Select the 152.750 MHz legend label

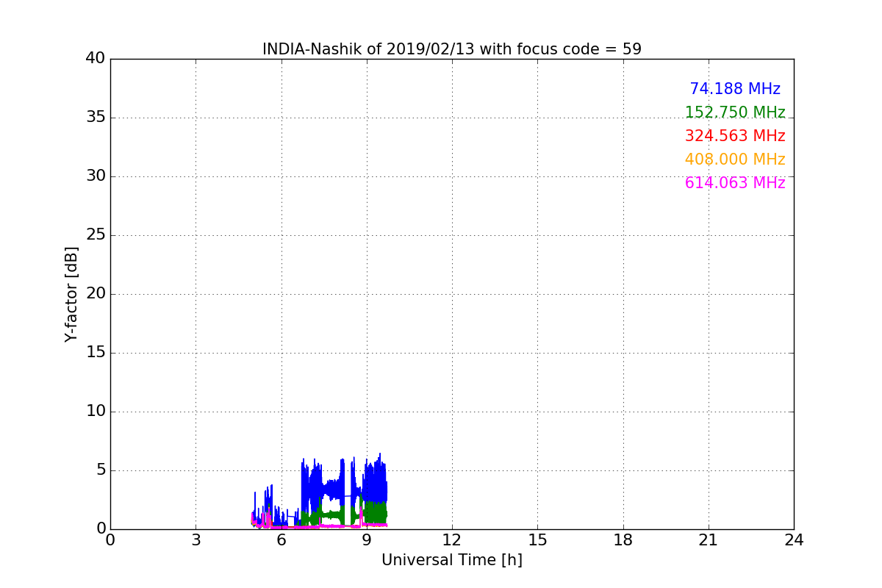(x=734, y=112)
